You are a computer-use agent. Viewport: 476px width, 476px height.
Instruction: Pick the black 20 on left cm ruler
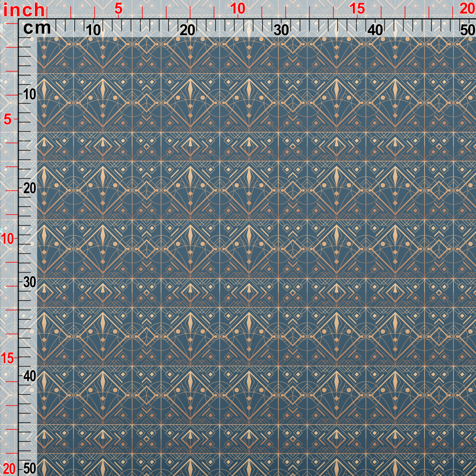point(30,189)
